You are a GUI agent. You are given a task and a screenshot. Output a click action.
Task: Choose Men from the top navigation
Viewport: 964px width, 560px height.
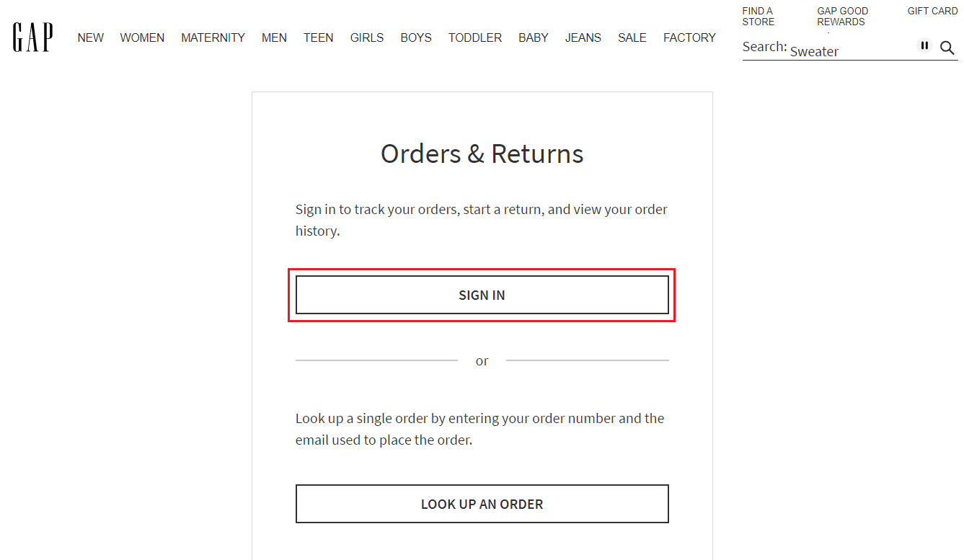[274, 37]
